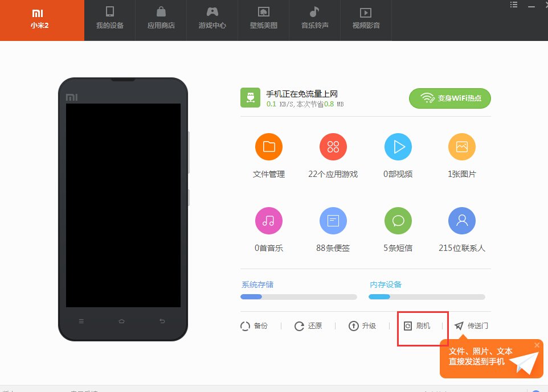Minimize the assistant window
The width and height of the screenshot is (548, 392).
tap(531, 6)
